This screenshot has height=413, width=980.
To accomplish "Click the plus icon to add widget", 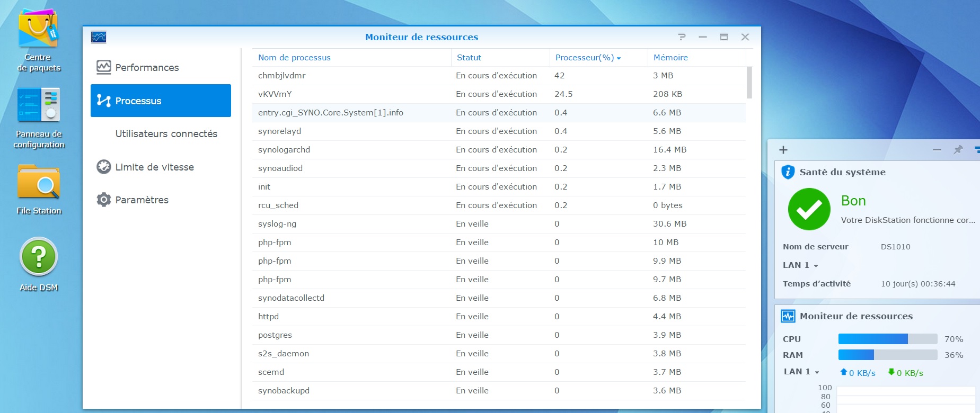I will [783, 150].
